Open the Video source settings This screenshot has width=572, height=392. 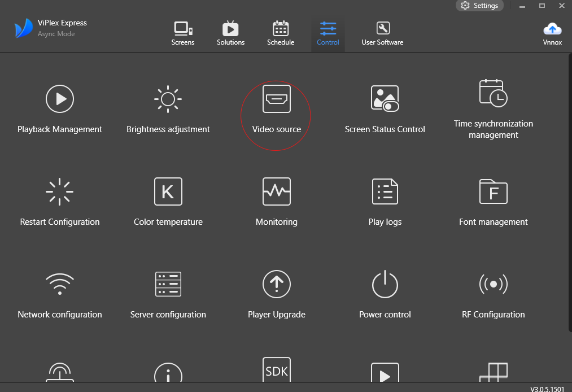[x=277, y=109]
